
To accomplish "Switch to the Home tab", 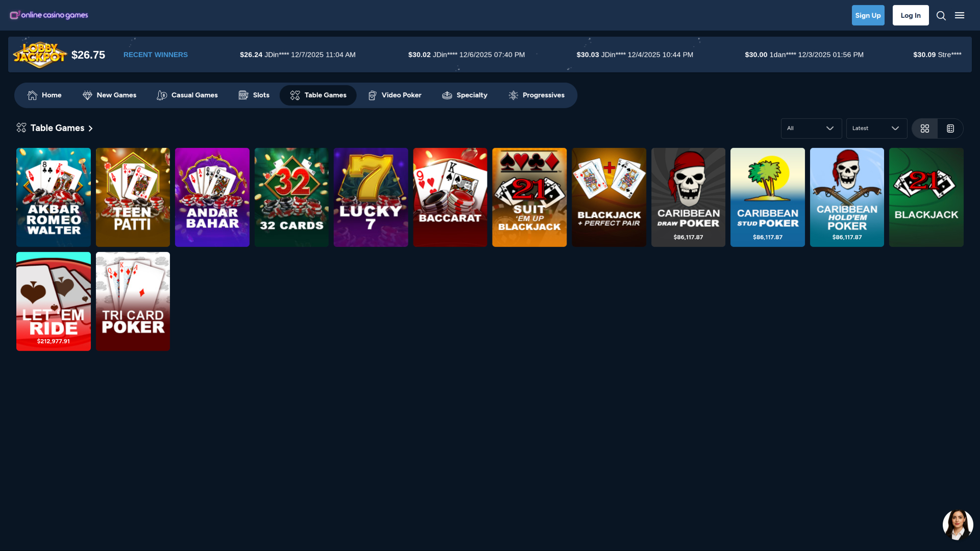I will [x=44, y=95].
